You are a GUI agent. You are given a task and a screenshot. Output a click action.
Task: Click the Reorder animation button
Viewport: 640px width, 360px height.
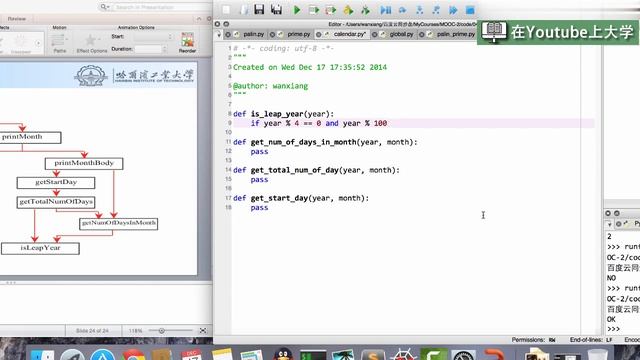tap(187, 42)
